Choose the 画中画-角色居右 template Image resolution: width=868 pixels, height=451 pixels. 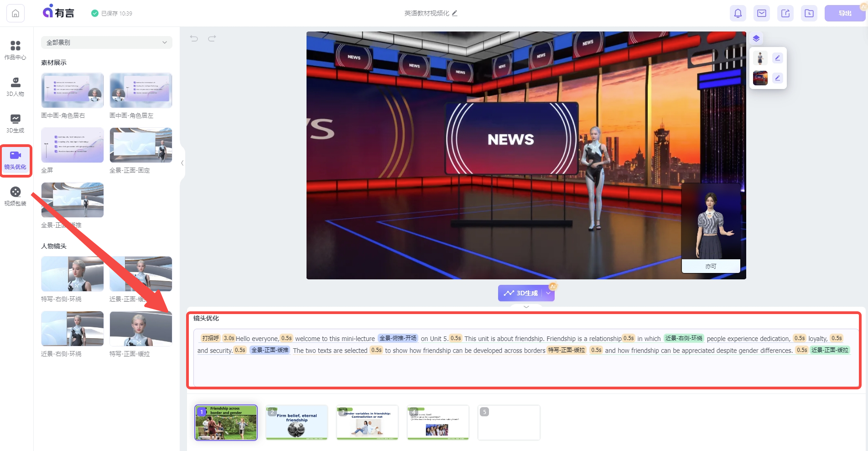73,90
